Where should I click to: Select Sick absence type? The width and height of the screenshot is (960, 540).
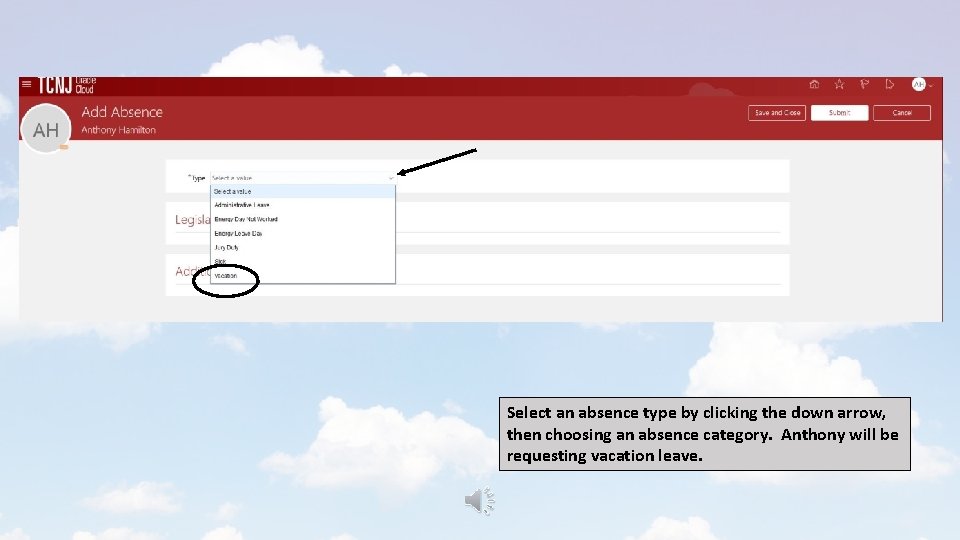(303, 261)
